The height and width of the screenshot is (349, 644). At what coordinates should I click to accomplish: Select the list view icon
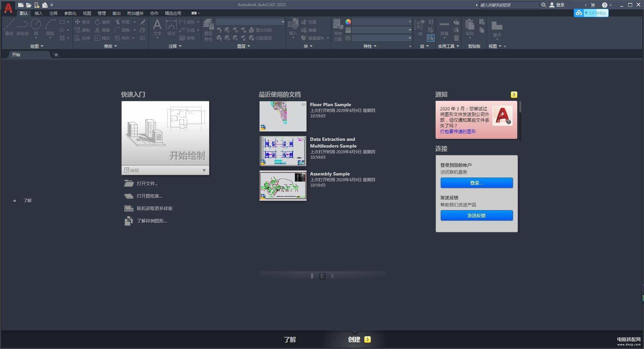click(332, 276)
